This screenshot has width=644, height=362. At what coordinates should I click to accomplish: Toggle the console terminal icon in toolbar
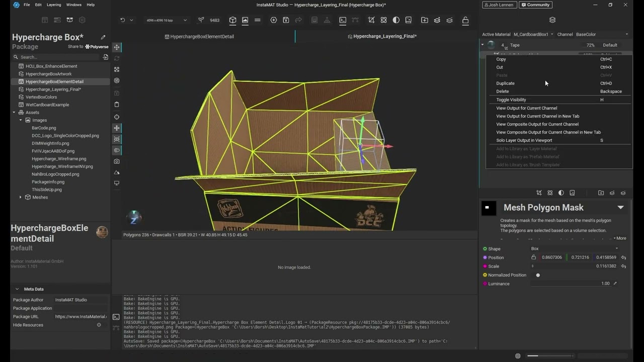click(x=343, y=20)
